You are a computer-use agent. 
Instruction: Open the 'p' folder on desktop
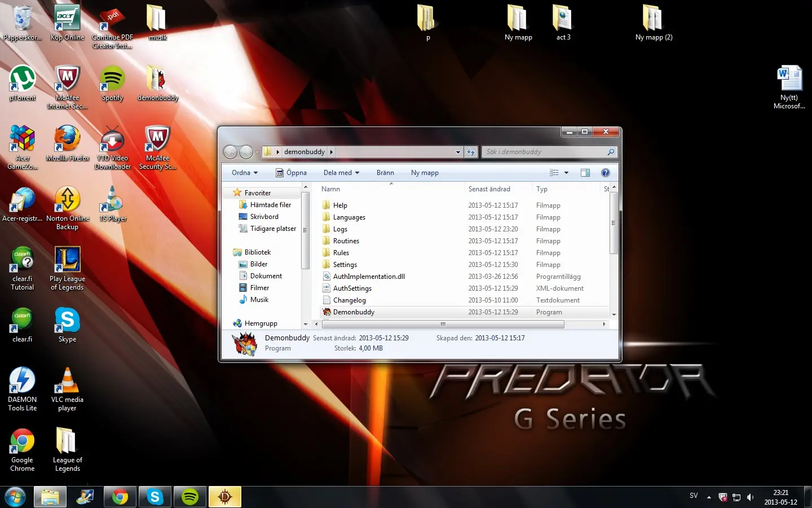pos(428,23)
